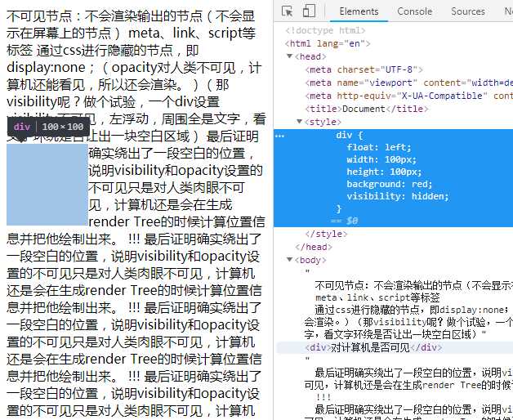513x420 pixels.
Task: Collapse the body element arrow
Action: (x=289, y=260)
